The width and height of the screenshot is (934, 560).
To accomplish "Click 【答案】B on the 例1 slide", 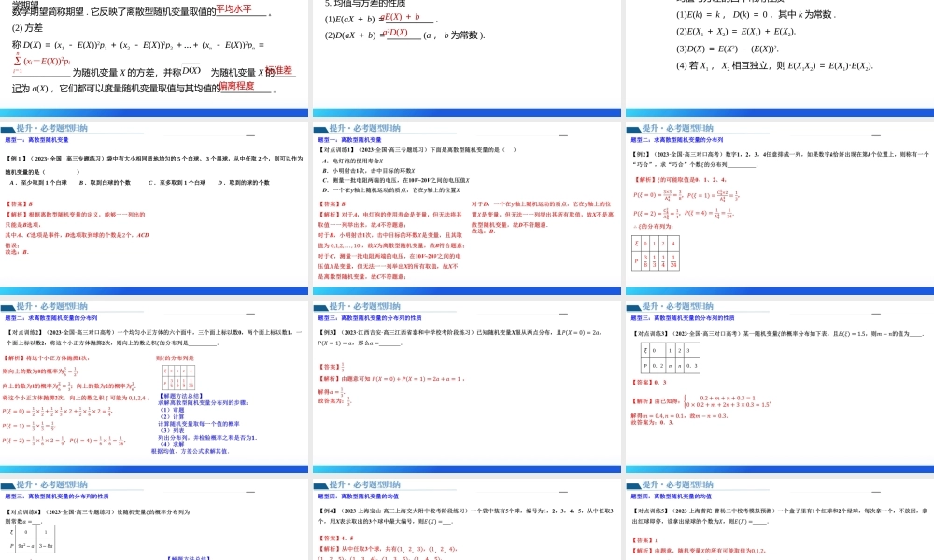I will tap(19, 204).
